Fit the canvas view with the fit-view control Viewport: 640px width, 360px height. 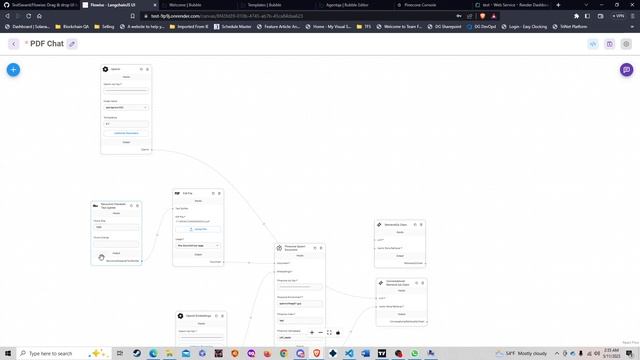(329, 333)
